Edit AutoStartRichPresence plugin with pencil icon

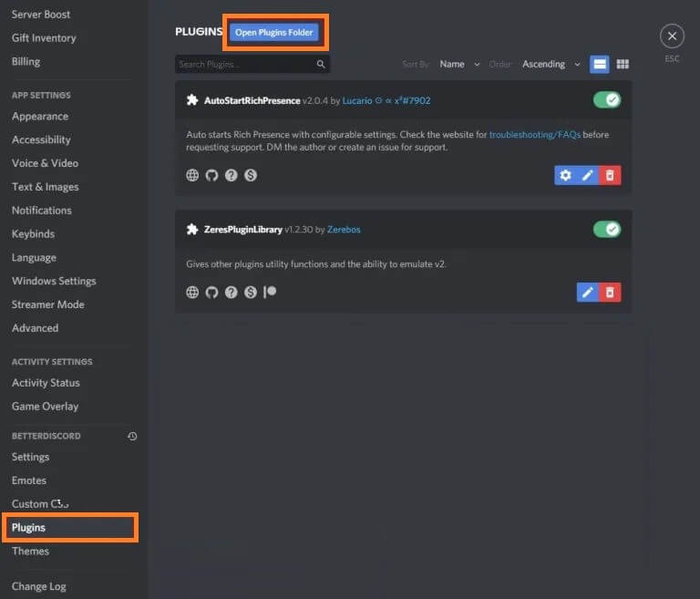tap(588, 175)
